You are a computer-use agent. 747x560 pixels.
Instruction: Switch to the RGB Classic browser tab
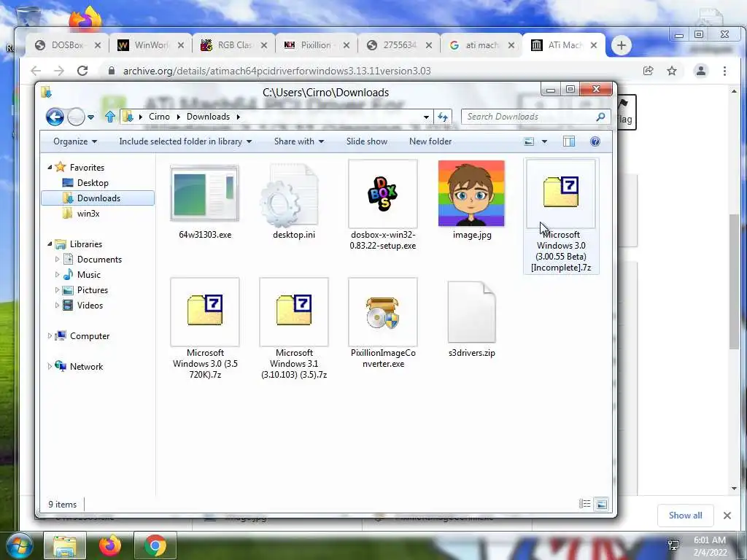233,45
